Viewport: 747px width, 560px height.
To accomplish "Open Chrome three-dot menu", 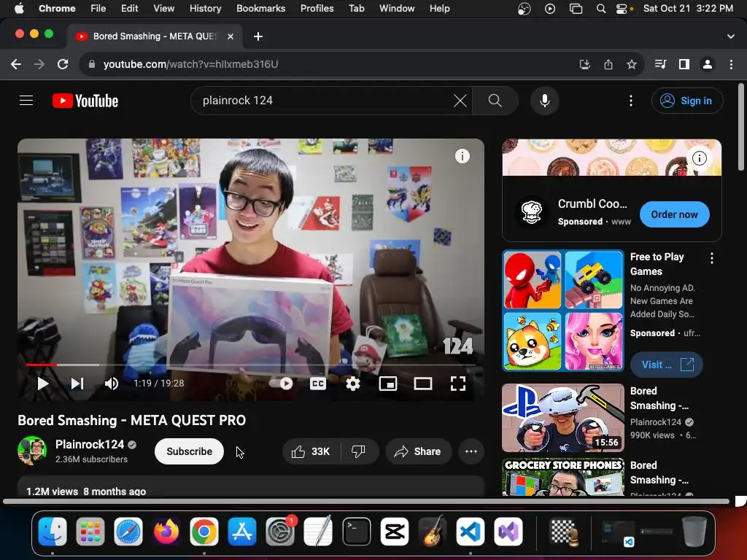I will pyautogui.click(x=731, y=64).
